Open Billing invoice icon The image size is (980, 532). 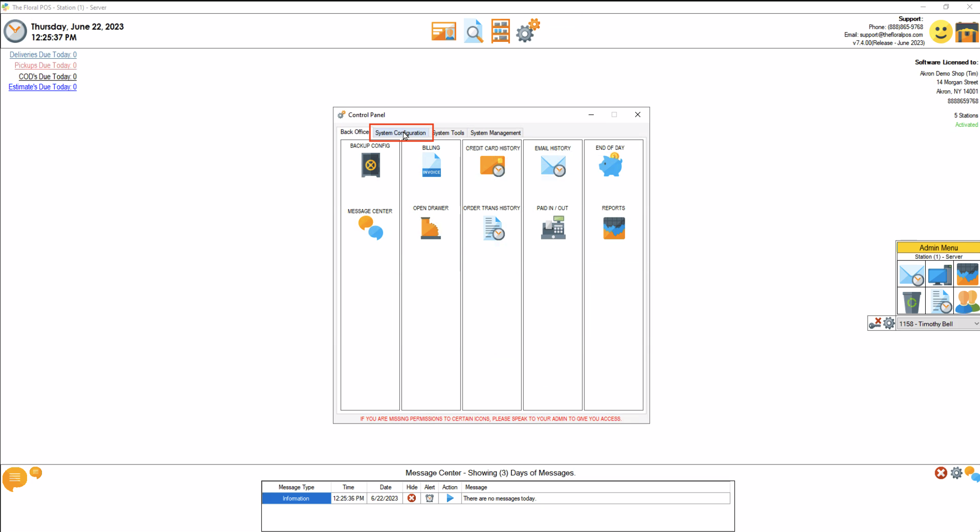[431, 165]
